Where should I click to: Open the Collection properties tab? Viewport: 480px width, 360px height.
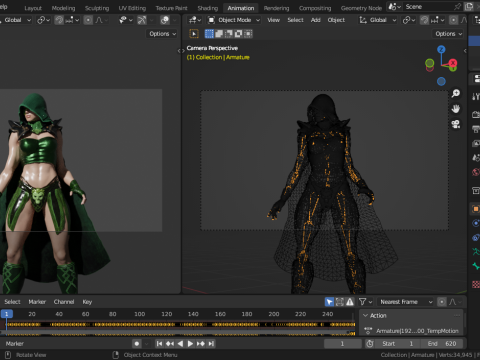[x=476, y=190]
